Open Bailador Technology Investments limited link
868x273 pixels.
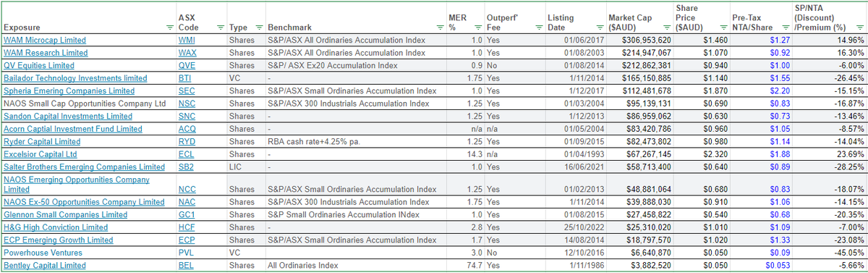click(75, 78)
